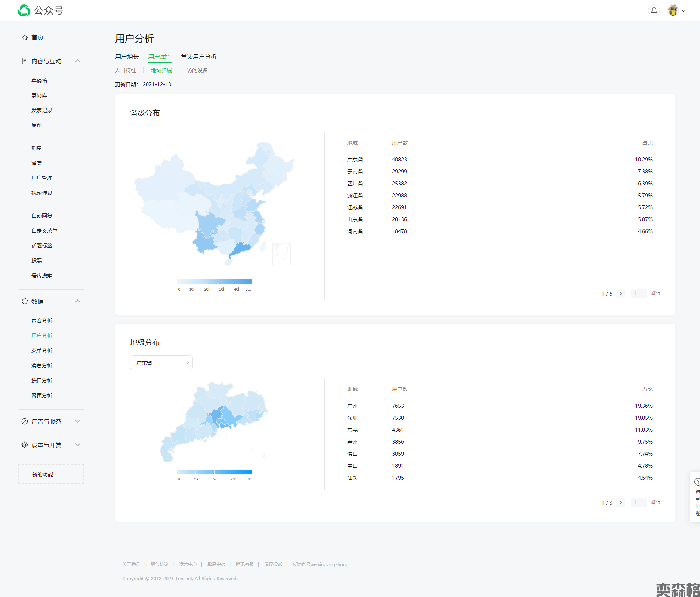The width and height of the screenshot is (700, 597).
Task: Open the 广东省 province dropdown
Action: (161, 363)
